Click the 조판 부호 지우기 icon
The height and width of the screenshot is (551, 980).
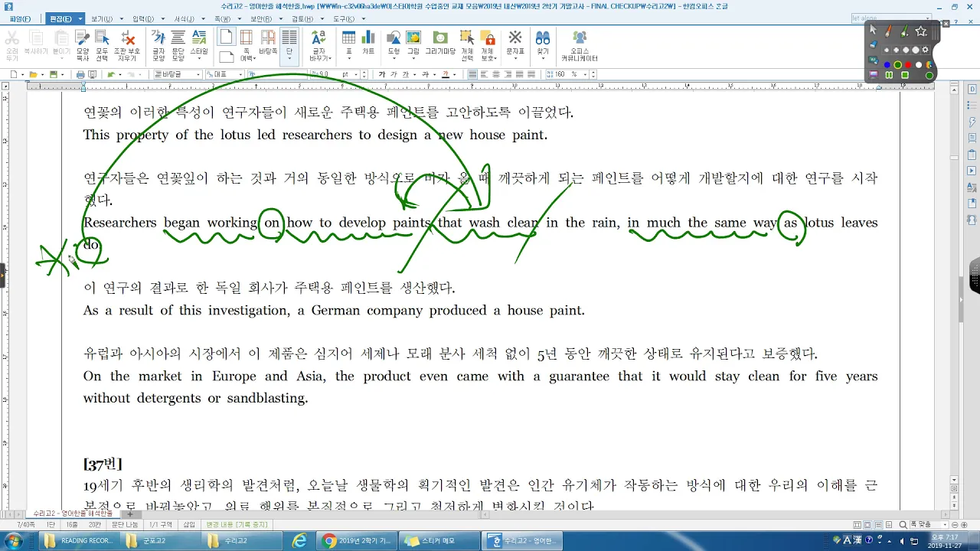coord(127,45)
